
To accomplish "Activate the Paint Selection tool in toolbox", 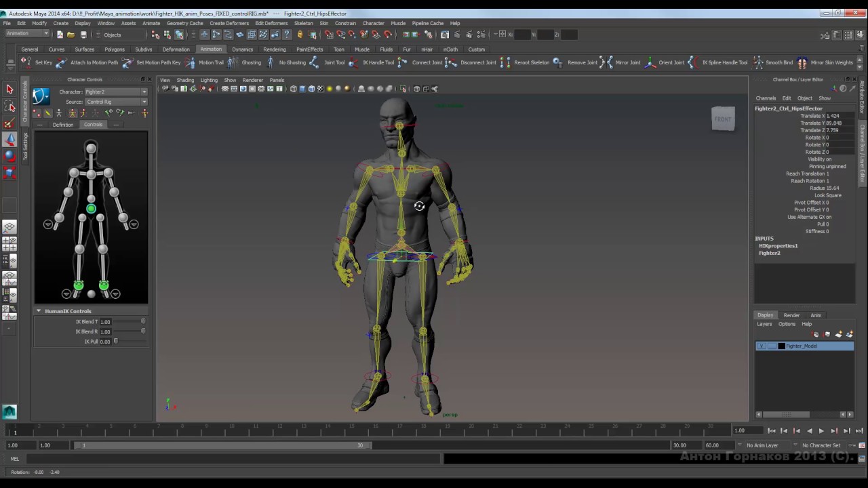I will click(x=9, y=123).
